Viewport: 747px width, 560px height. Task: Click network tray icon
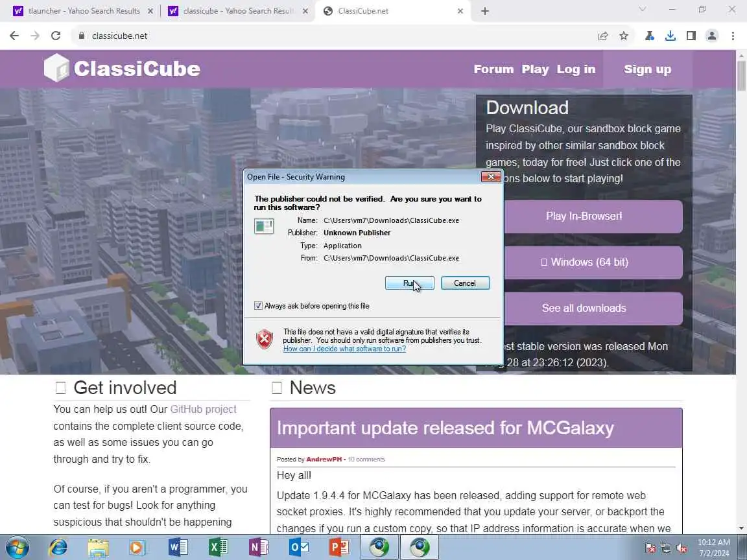click(x=666, y=548)
